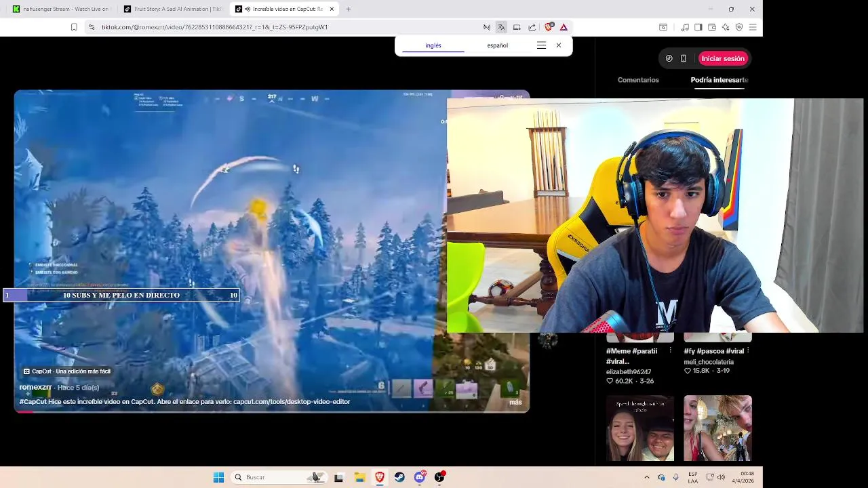The width and height of the screenshot is (868, 488).
Task: Bookmark this page with the bookmark icon
Action: (x=74, y=27)
